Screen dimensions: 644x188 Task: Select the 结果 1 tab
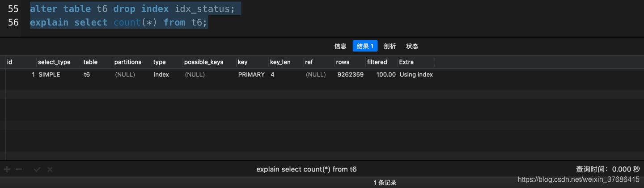[365, 46]
